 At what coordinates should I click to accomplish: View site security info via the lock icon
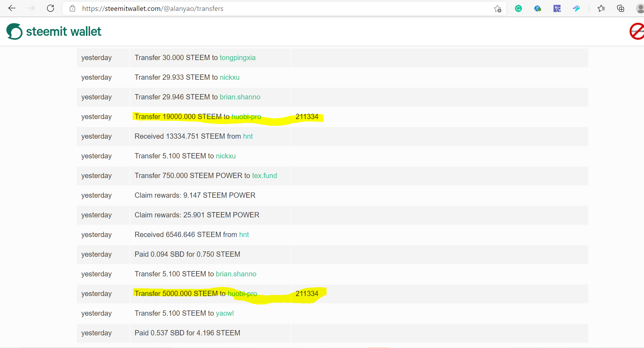73,8
